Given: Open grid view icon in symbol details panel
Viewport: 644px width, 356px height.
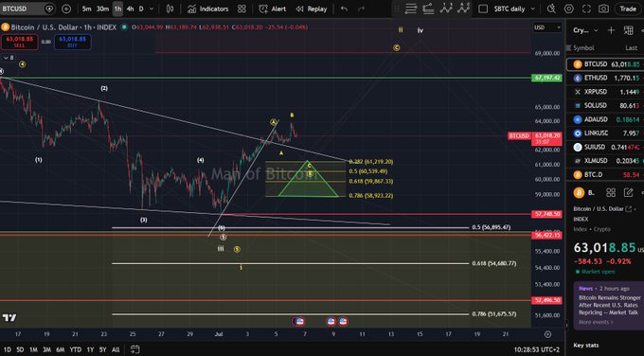Looking at the screenshot, I should (x=611, y=192).
